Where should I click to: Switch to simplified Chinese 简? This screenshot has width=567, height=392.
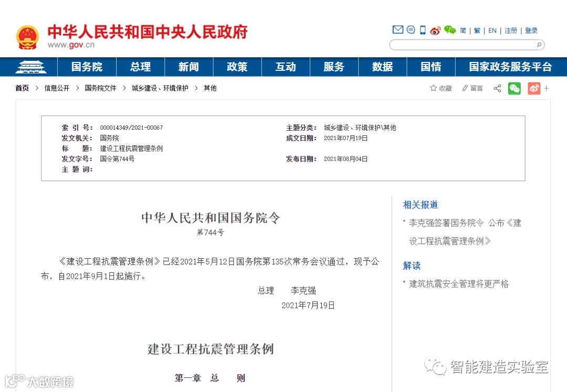pos(463,31)
